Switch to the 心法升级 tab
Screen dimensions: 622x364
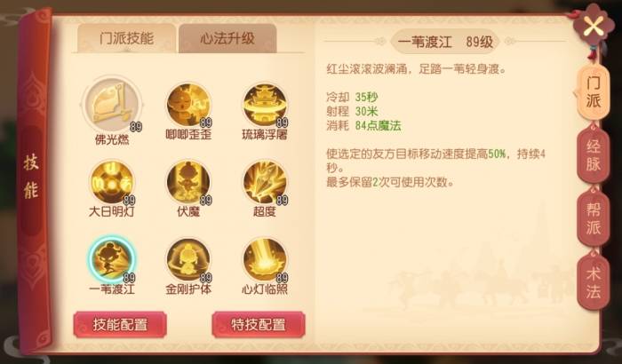pyautogui.click(x=227, y=38)
